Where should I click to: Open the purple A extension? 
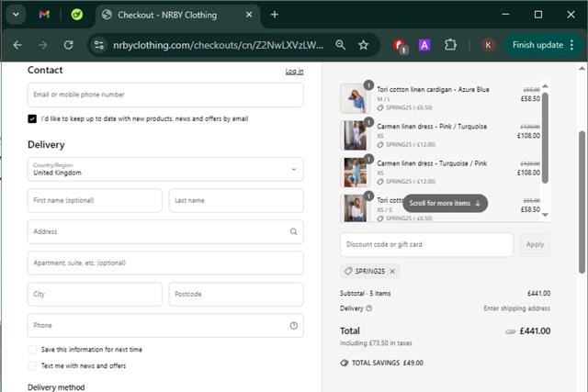pyautogui.click(x=424, y=45)
